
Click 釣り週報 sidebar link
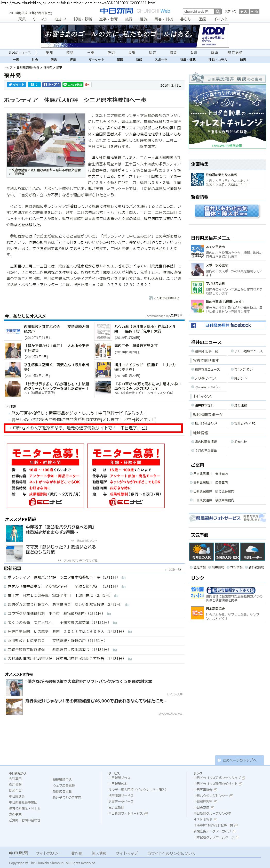pos(240,405)
